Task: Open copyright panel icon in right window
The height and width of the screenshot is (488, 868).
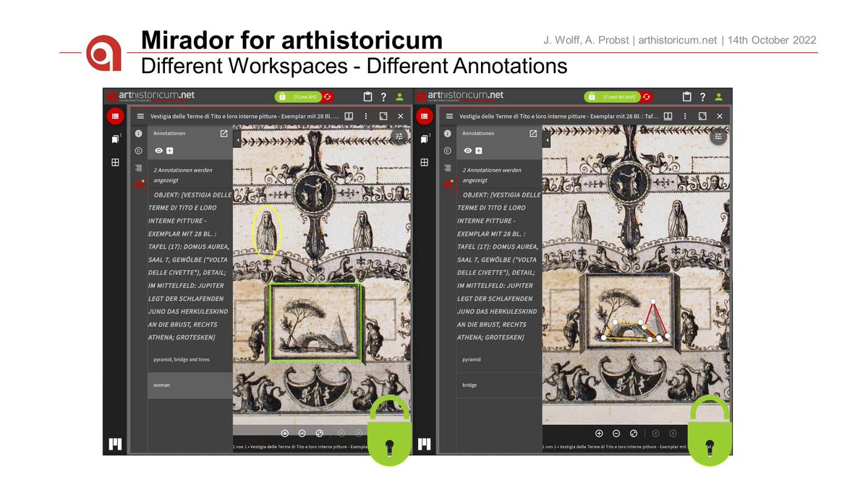Action: 448,150
